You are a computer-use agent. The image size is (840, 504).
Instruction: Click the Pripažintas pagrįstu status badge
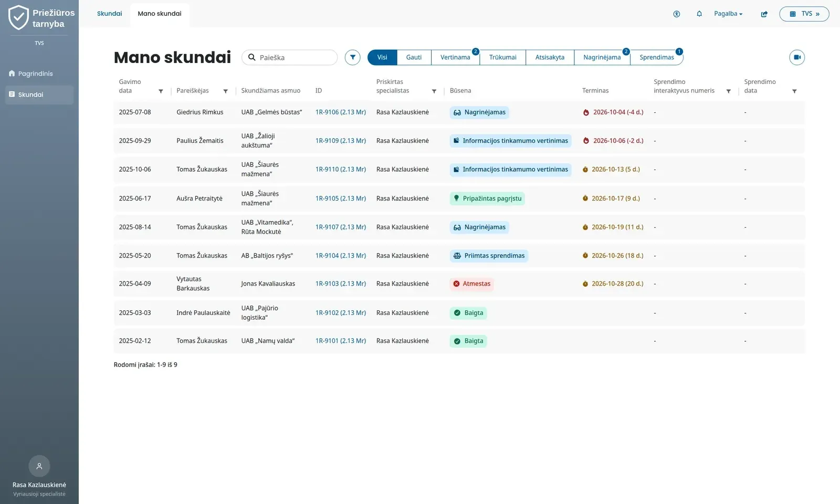point(487,198)
